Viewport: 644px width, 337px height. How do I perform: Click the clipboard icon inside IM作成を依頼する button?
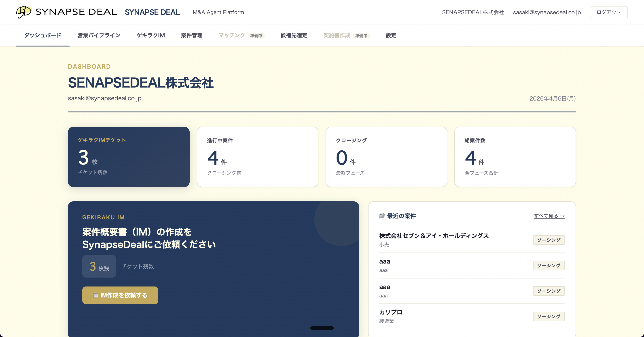pos(96,295)
